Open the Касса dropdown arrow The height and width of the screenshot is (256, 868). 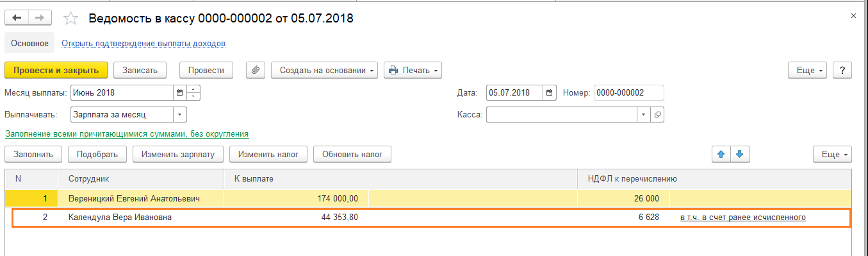tap(644, 115)
